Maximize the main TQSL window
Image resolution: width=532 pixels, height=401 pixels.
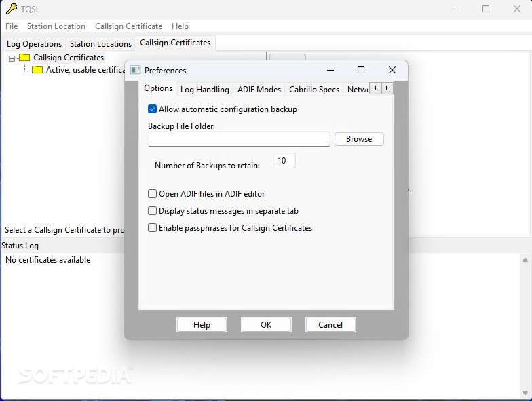pos(486,9)
